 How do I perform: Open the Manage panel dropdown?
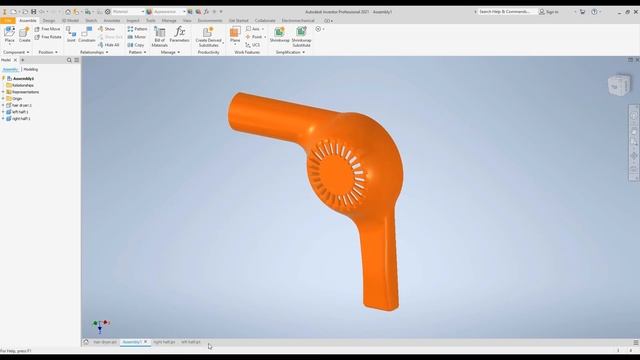(170, 52)
